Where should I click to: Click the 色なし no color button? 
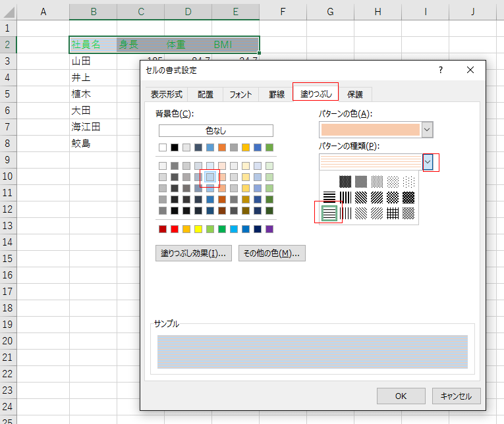(x=215, y=130)
